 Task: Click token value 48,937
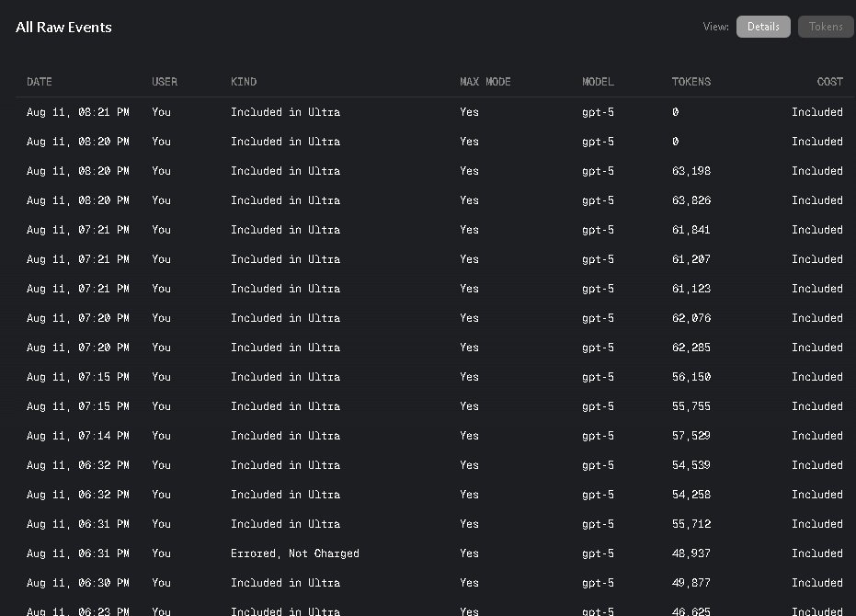point(691,554)
